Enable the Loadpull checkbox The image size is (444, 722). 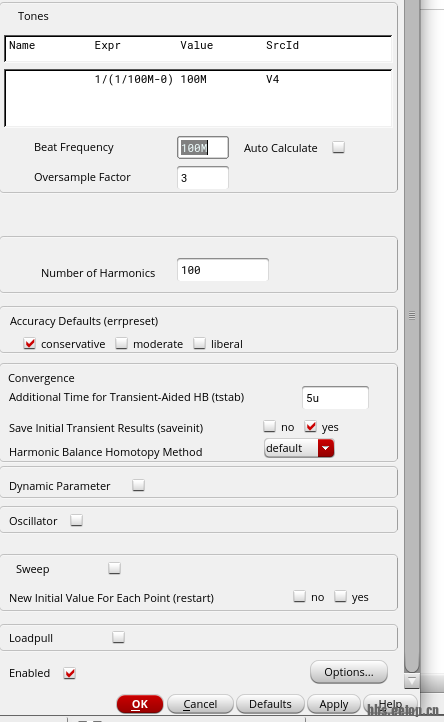pyautogui.click(x=118, y=637)
